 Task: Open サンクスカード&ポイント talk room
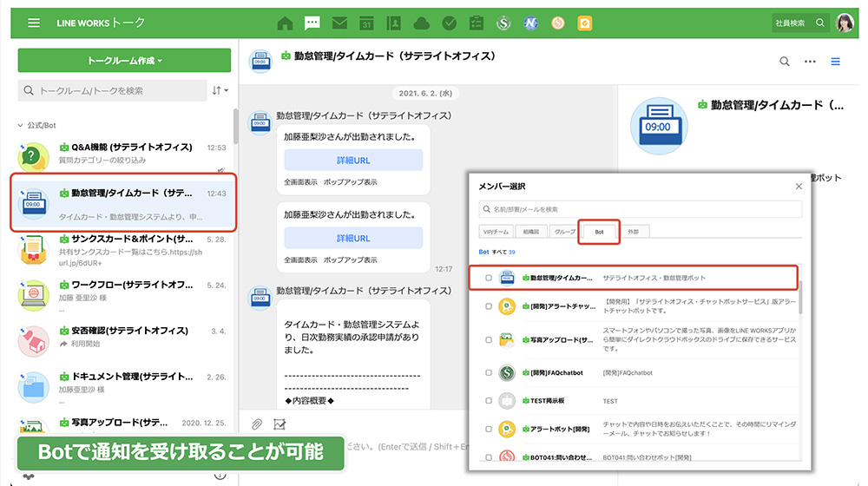(123, 250)
